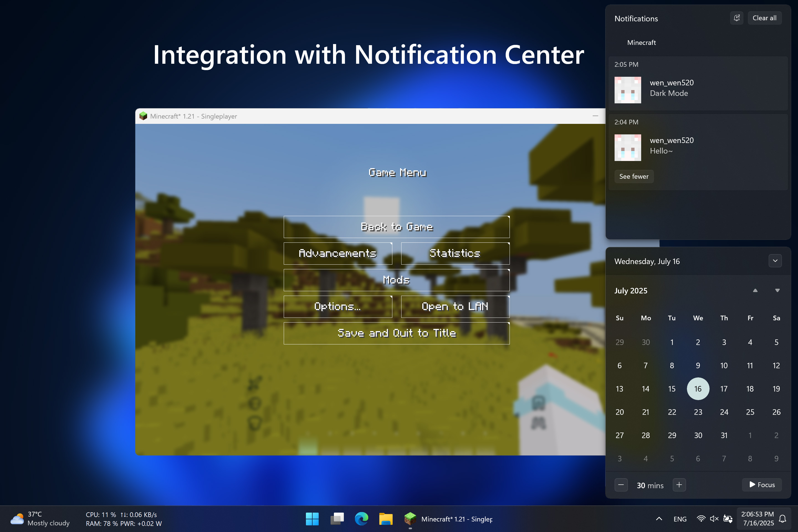Launch Microsoft Edge from taskbar
The image size is (798, 532).
[361, 519]
